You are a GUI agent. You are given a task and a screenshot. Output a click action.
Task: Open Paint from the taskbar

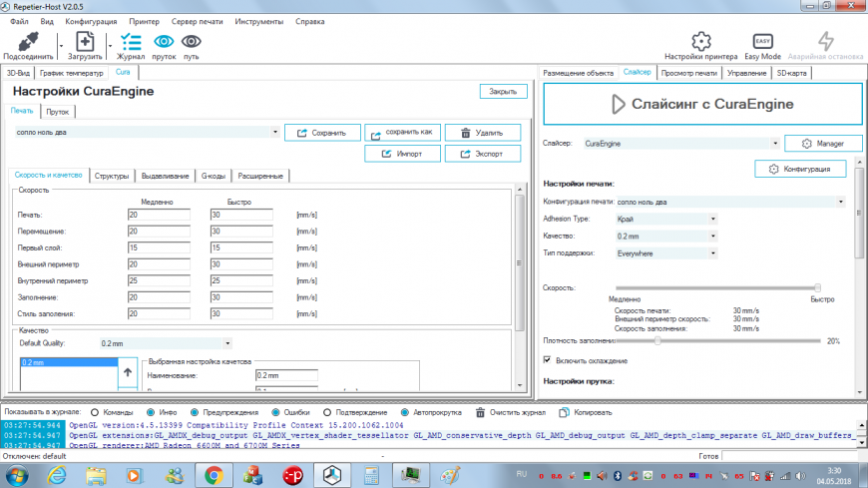point(450,475)
